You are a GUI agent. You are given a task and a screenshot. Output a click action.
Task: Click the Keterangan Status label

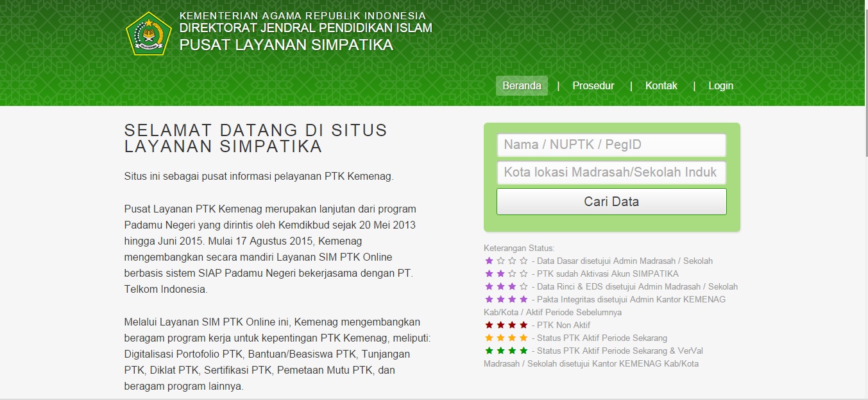[519, 248]
